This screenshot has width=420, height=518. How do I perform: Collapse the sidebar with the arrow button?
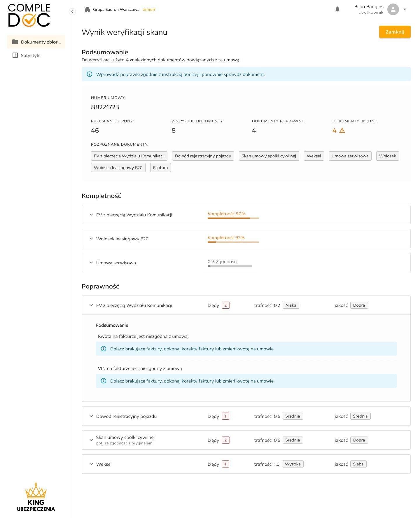[x=72, y=12]
